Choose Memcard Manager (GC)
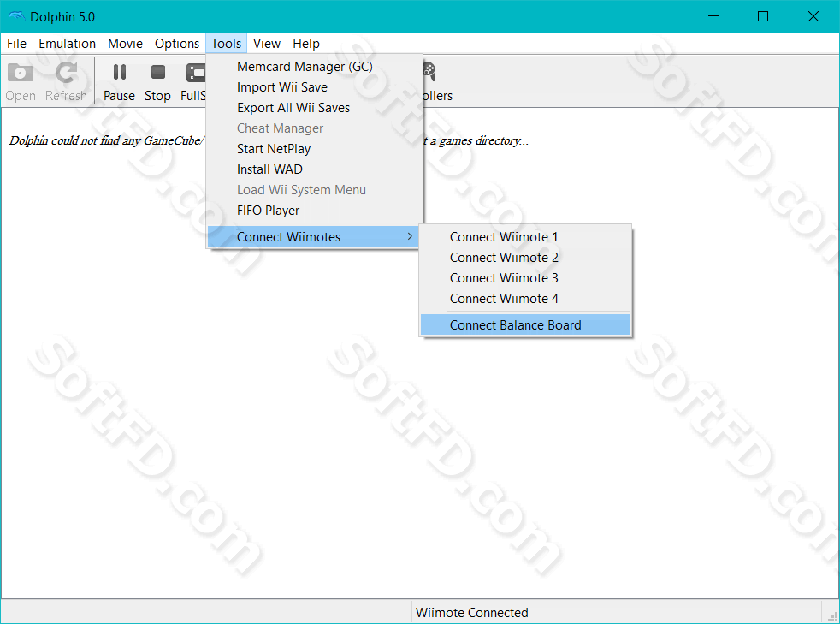 point(315,67)
